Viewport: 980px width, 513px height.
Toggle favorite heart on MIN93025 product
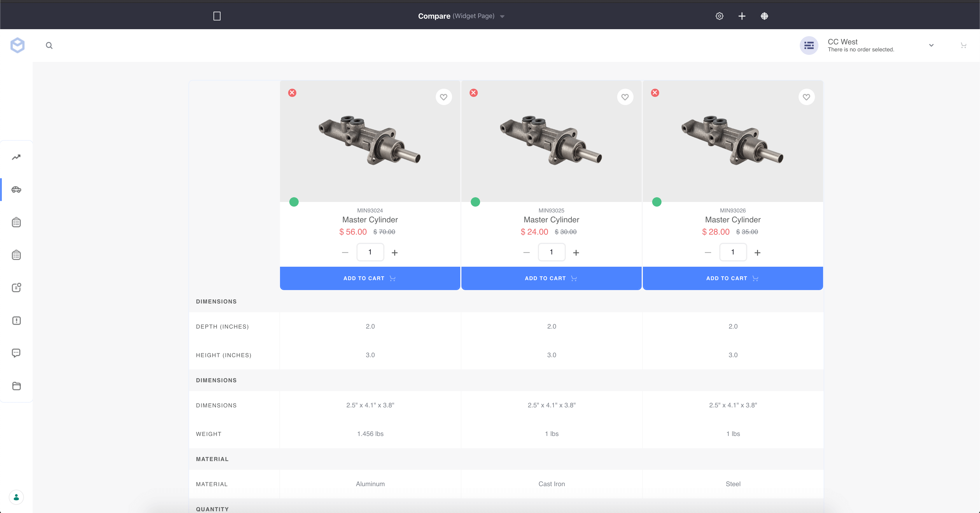point(625,97)
